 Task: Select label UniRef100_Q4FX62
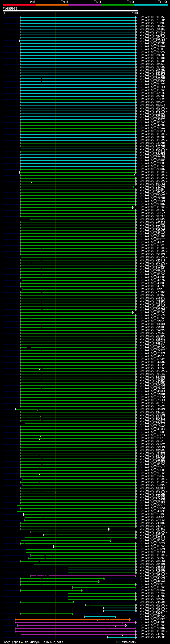(x=152, y=634)
